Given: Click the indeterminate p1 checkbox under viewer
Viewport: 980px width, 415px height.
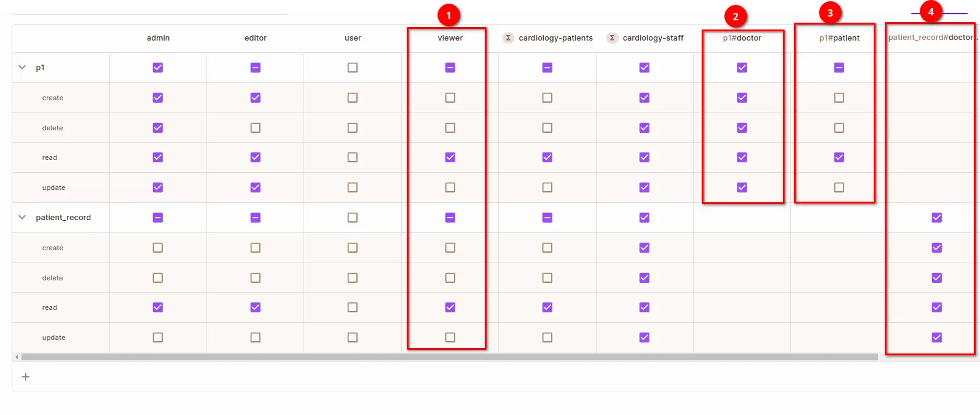Looking at the screenshot, I should tap(450, 68).
